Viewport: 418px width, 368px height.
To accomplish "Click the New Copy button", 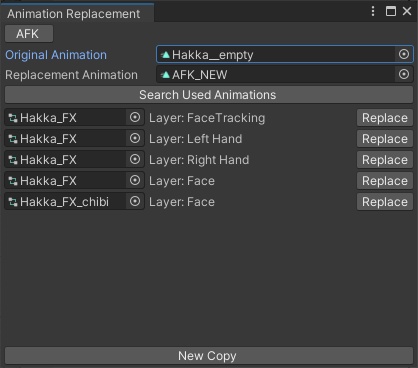I will pyautogui.click(x=209, y=356).
